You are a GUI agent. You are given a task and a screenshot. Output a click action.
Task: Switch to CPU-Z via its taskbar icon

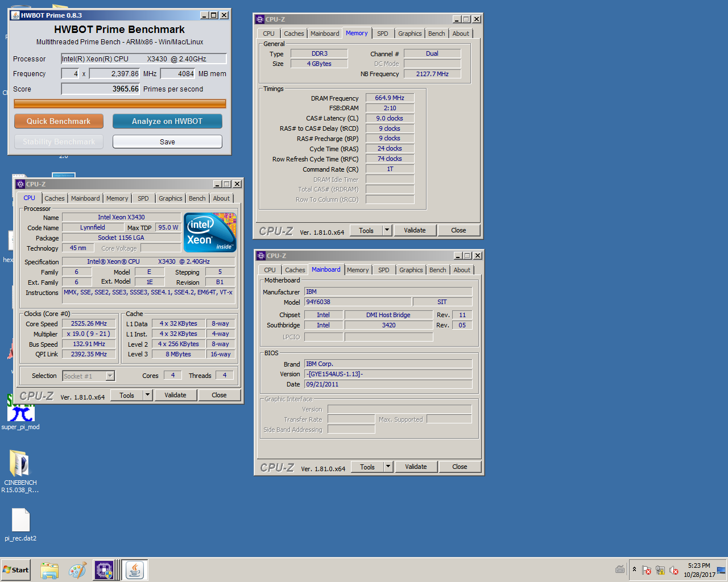pos(105,570)
